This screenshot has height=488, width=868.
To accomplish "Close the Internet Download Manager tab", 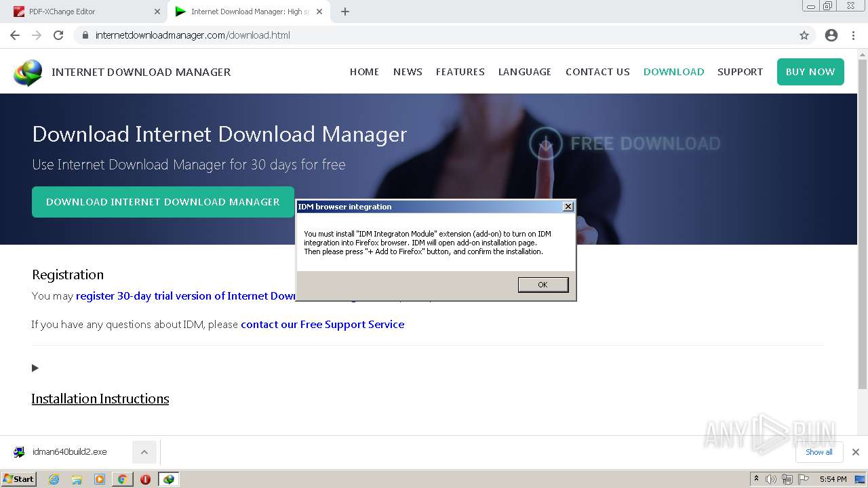I will [x=320, y=12].
